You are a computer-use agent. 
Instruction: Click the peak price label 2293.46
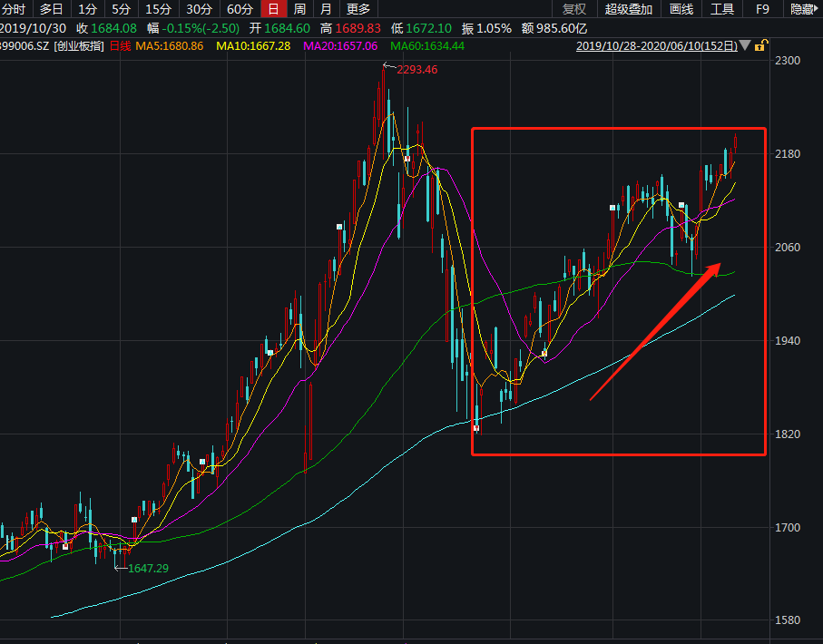[x=416, y=69]
